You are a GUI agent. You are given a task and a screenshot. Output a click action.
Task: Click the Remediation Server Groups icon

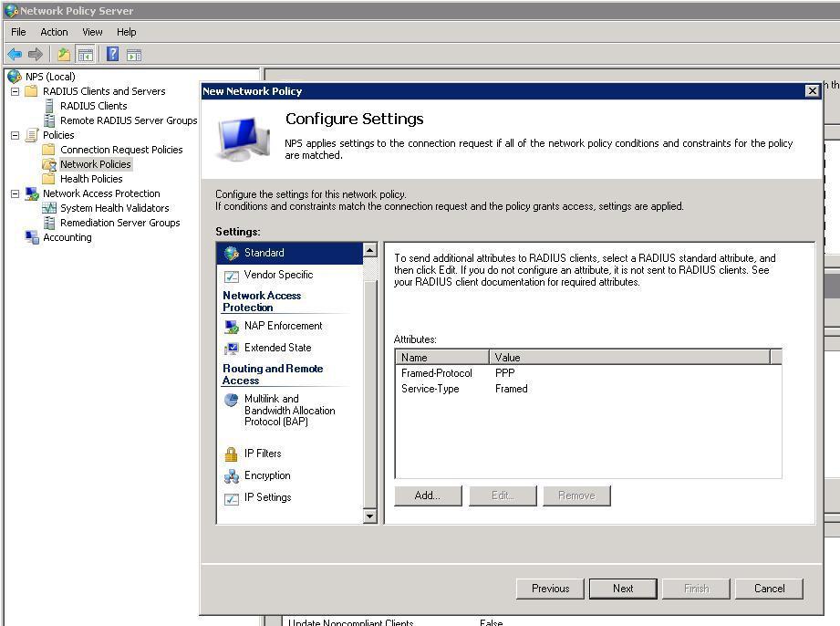click(49, 223)
